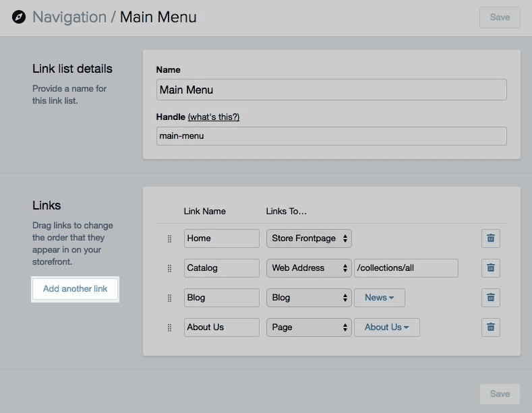Click the Add another link button
This screenshot has width=532, height=413.
tap(76, 289)
